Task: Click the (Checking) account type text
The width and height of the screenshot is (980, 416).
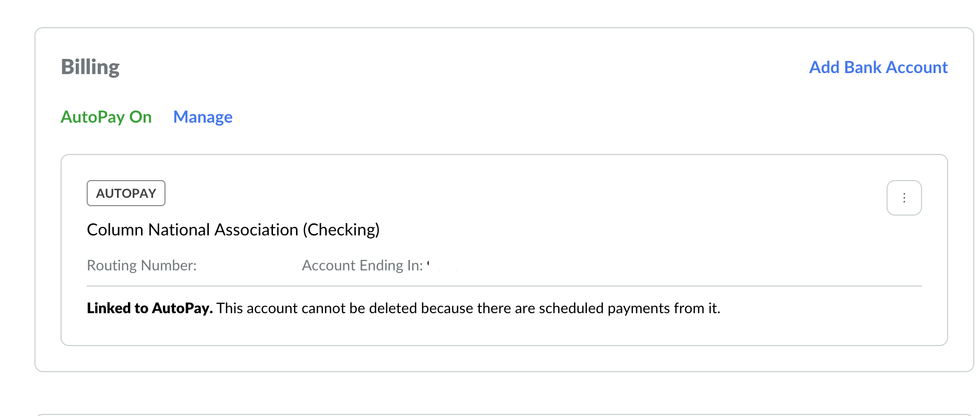Action: coord(341,230)
